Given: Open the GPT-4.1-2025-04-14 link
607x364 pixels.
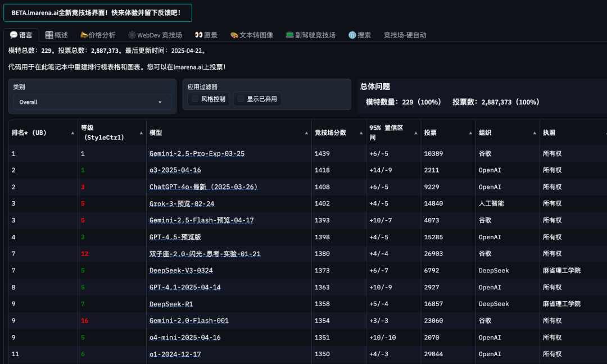Looking at the screenshot, I should [x=185, y=288].
